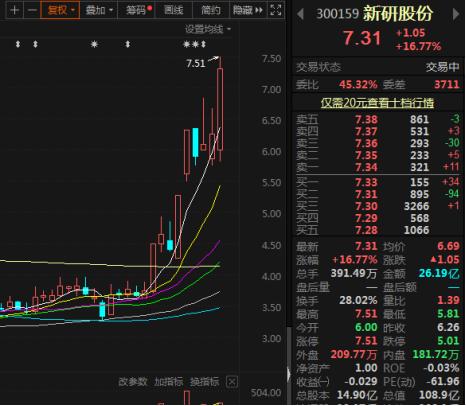Activate the 画线 drawing tools
This screenshot has width=466, height=406.
(174, 10)
